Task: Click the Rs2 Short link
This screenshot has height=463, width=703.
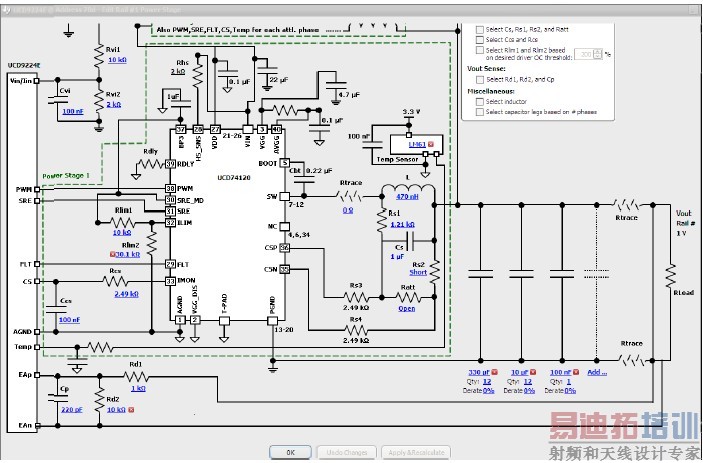Action: click(418, 273)
